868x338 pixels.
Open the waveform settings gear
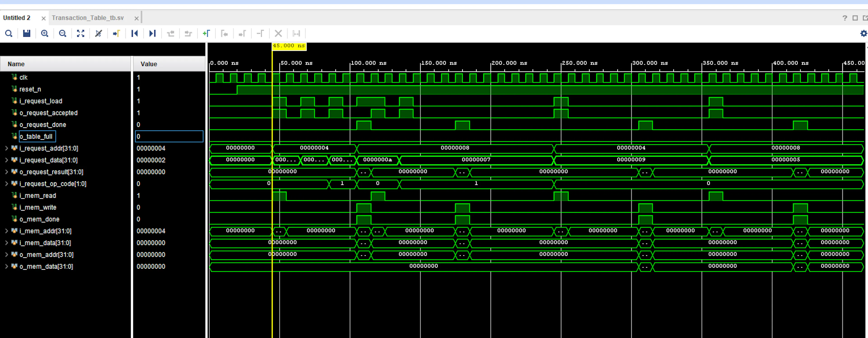(864, 33)
